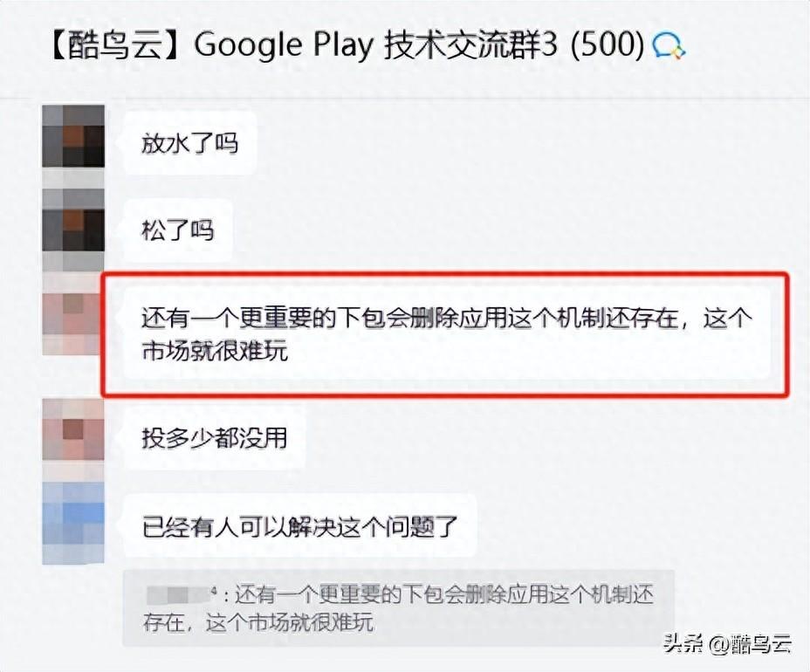The width and height of the screenshot is (810, 672).
Task: Open avatar of user who sent 放水了吗
Action: 73,136
